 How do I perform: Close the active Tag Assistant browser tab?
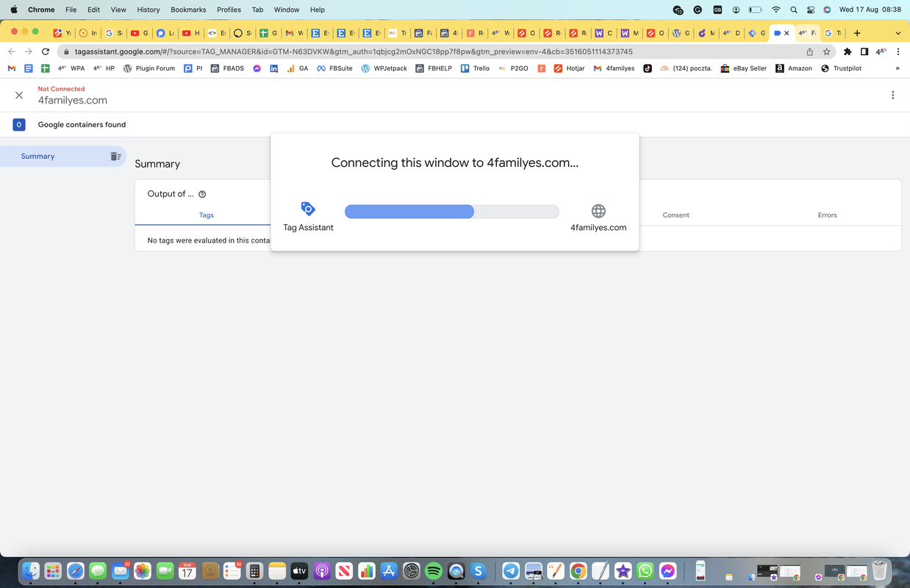pos(787,33)
